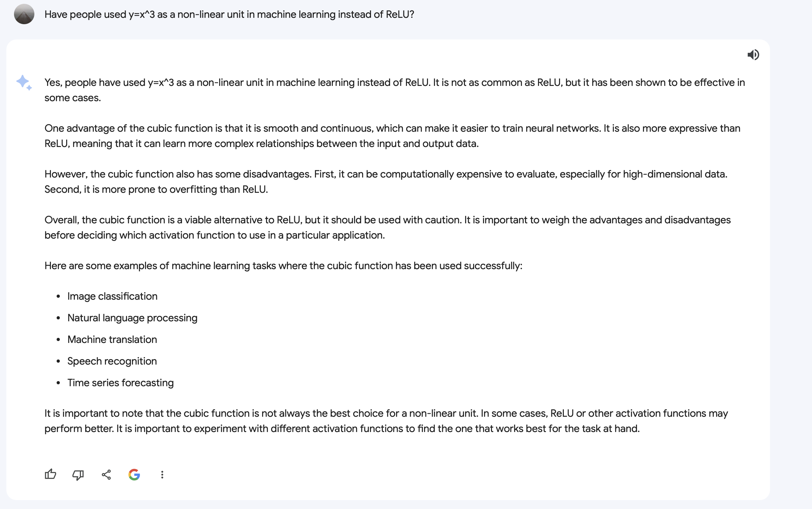This screenshot has width=812, height=509.
Task: Click the user profile avatar
Action: [24, 14]
